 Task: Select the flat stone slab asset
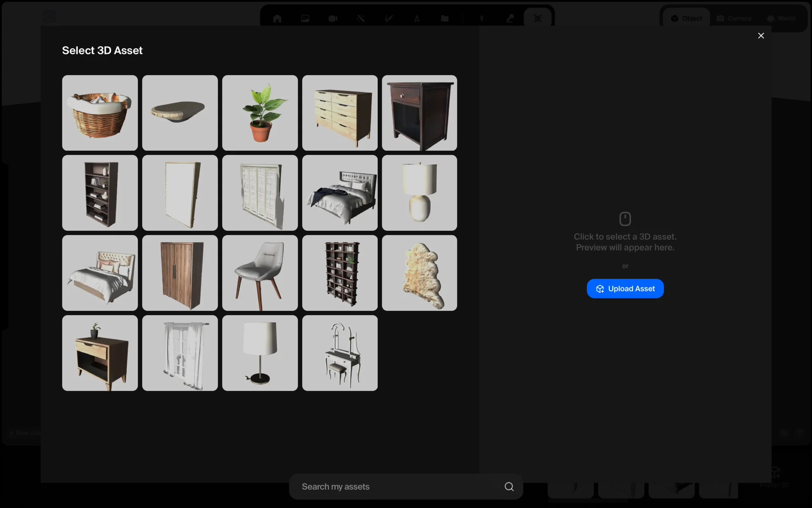coord(180,113)
